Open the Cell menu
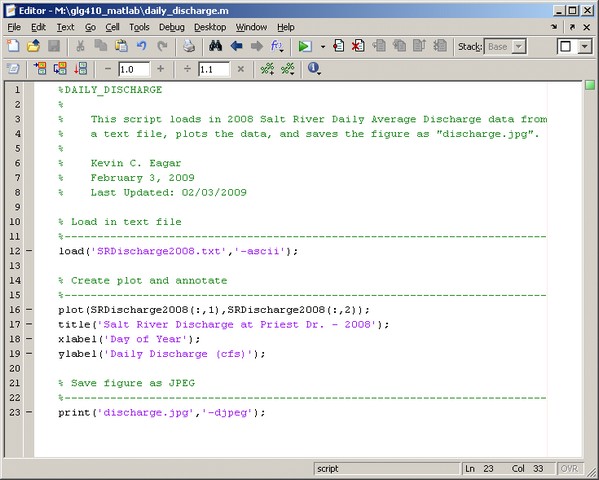 coord(112,28)
